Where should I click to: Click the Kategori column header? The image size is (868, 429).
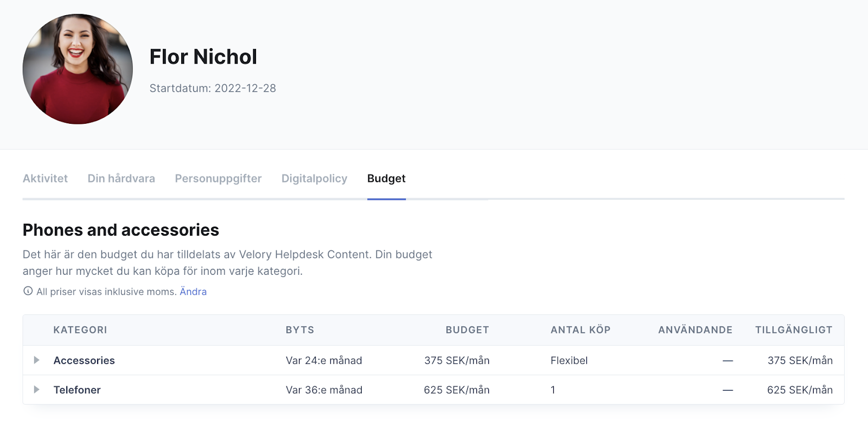[80, 330]
